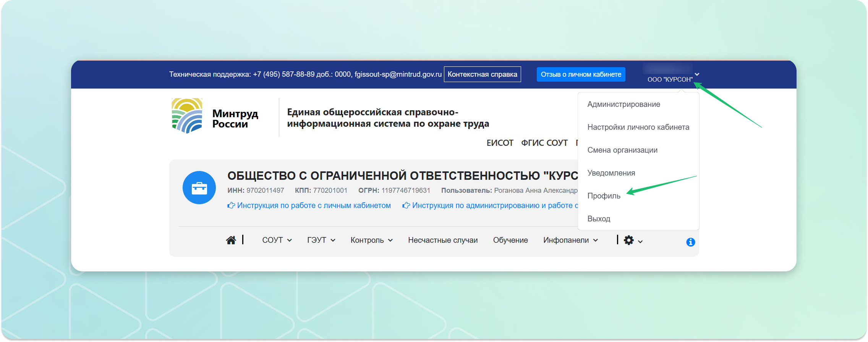
Task: Open the Контроль dropdown
Action: pyautogui.click(x=371, y=240)
